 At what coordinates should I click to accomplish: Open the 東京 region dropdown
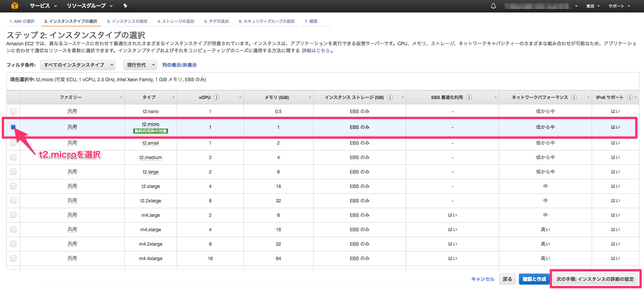593,6
